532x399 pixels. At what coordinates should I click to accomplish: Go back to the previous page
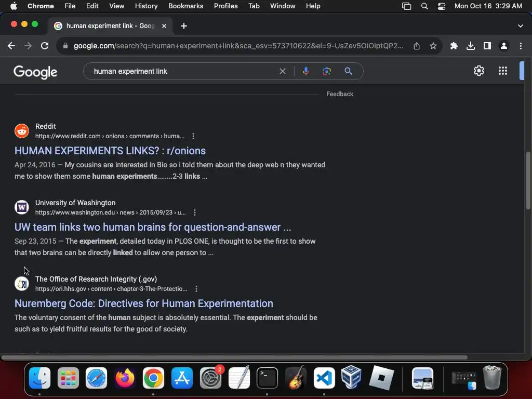[x=11, y=46]
